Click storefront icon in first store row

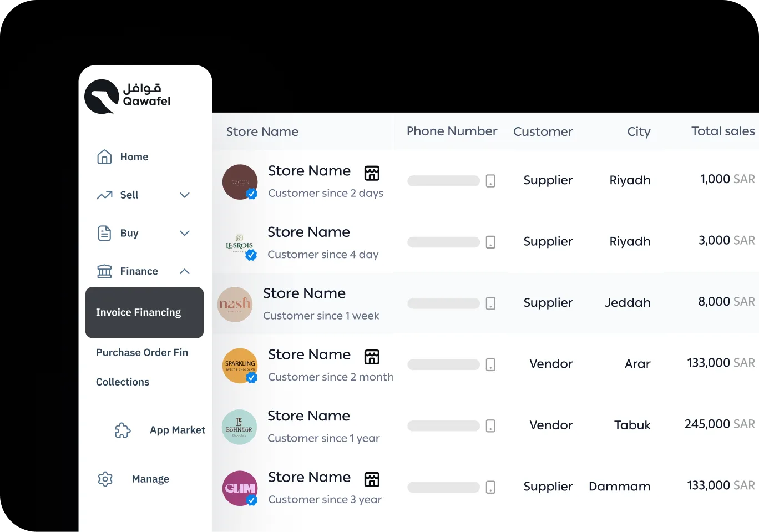click(x=372, y=173)
